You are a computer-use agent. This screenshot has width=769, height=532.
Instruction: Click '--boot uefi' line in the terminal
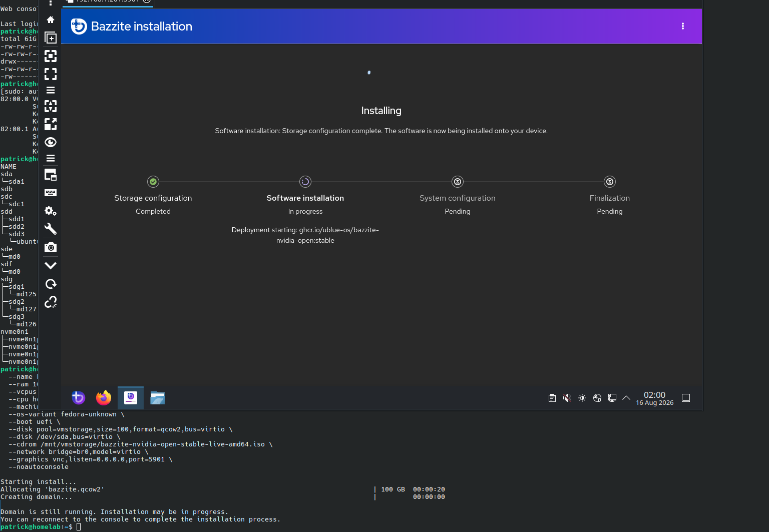[x=35, y=422]
